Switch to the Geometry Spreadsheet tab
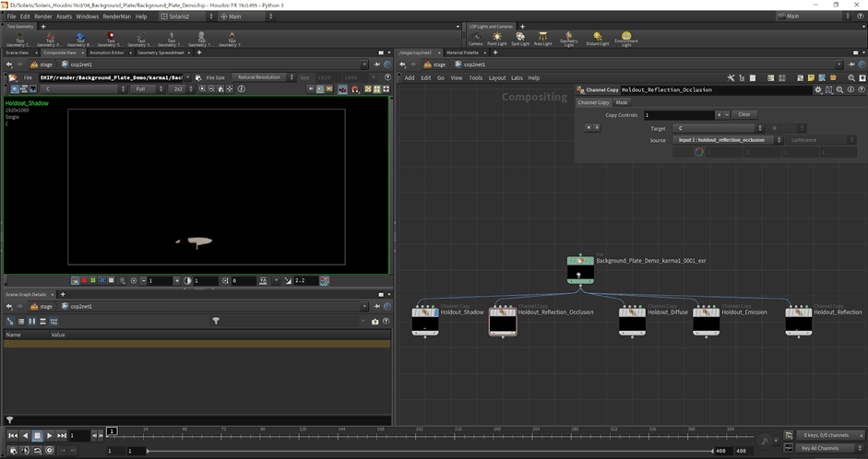Viewport: 868px width, 459px height. 161,53
